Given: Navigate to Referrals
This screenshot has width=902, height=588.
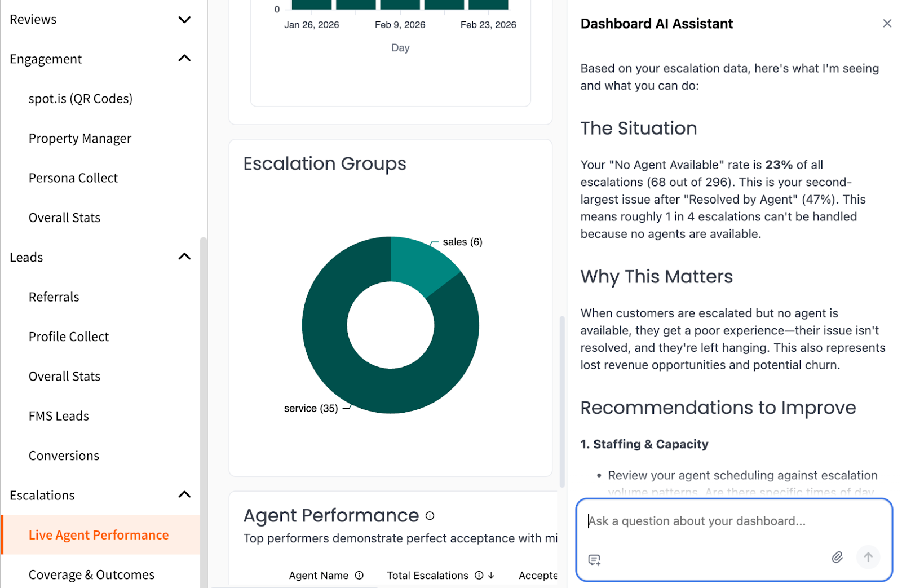Looking at the screenshot, I should tap(54, 297).
